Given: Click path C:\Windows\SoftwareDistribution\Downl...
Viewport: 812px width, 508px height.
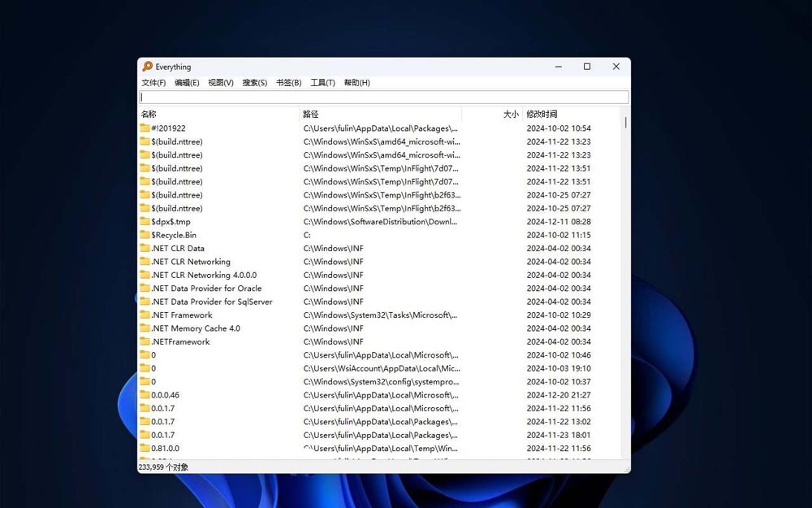Looking at the screenshot, I should 381,221.
